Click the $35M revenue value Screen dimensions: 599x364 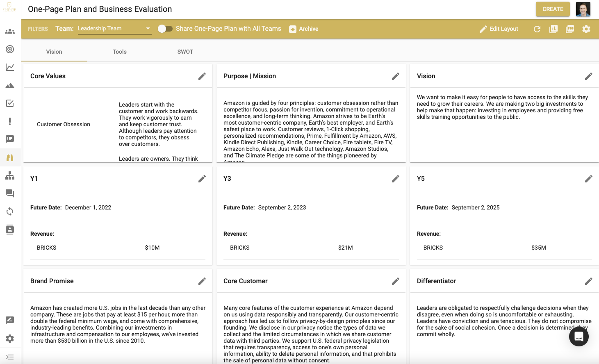pos(539,248)
